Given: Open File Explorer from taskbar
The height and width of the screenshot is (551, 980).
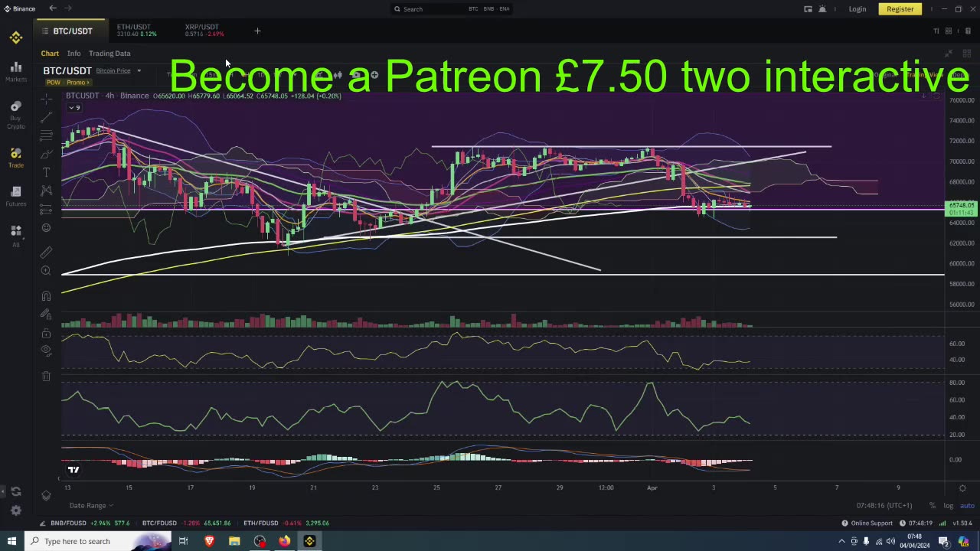Looking at the screenshot, I should coord(234,541).
